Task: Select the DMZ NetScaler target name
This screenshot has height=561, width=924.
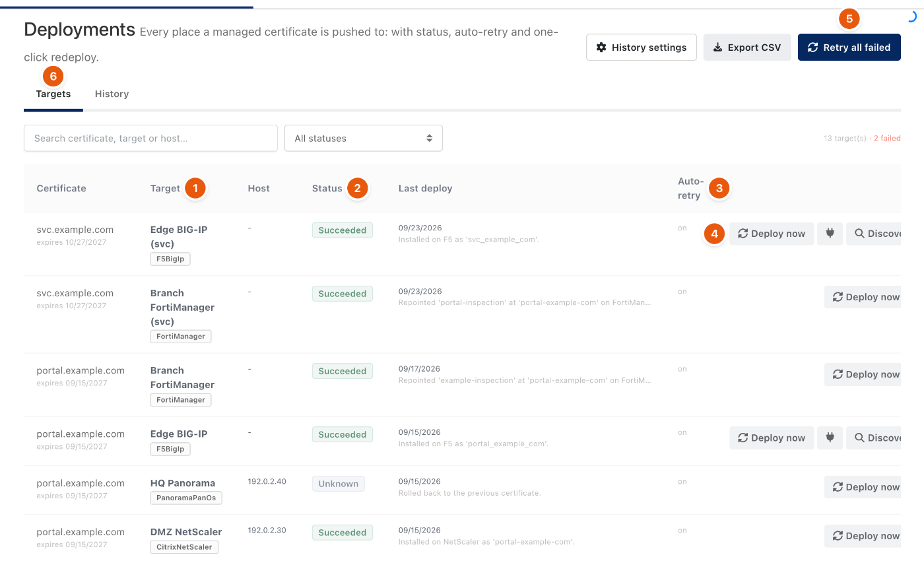Action: point(186,532)
